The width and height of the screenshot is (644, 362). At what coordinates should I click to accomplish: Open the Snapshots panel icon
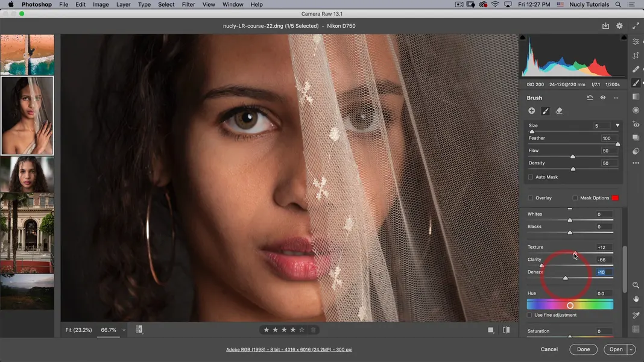(636, 137)
